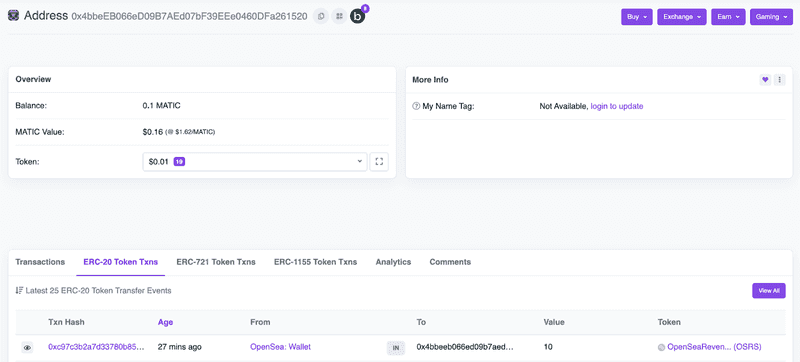Click the OSRS token icon
Image resolution: width=800 pixels, height=362 pixels.
tap(662, 347)
